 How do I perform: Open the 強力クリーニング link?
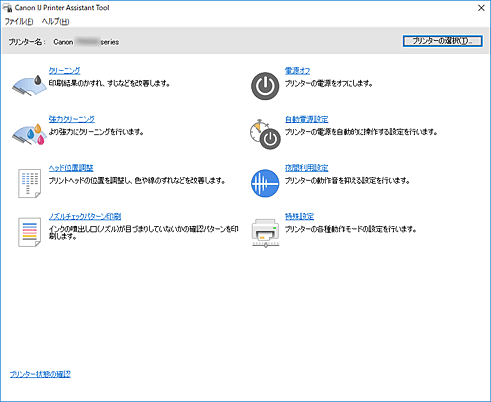click(72, 119)
